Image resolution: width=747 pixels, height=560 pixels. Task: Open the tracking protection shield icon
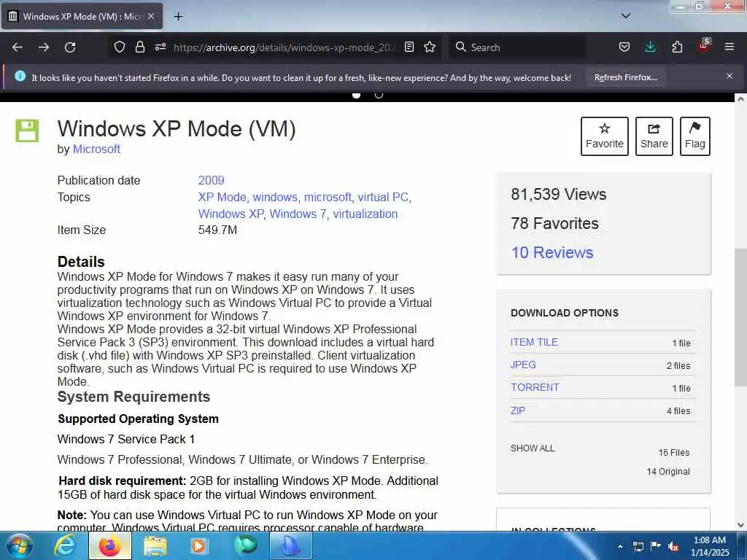[x=120, y=47]
